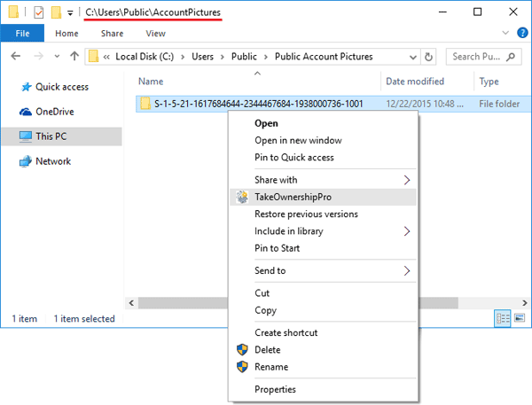Click the shield icon next to Delete
Image resolution: width=532 pixels, height=405 pixels.
point(240,349)
